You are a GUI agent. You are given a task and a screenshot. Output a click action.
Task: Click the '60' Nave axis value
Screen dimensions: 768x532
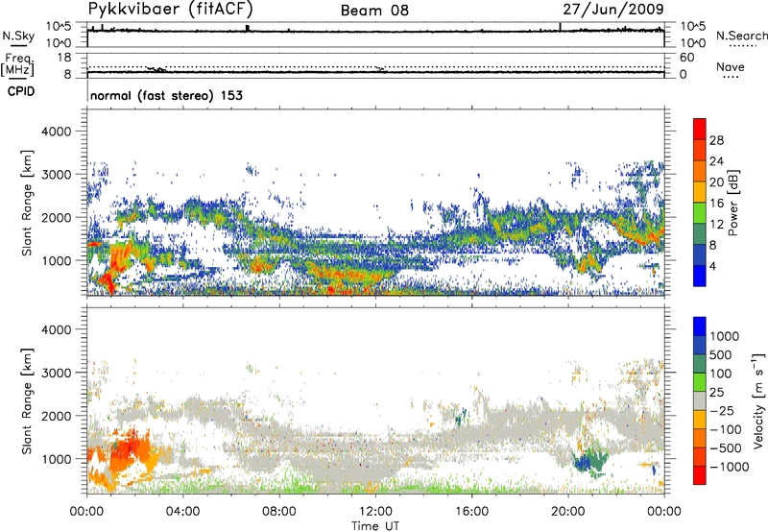pos(686,58)
